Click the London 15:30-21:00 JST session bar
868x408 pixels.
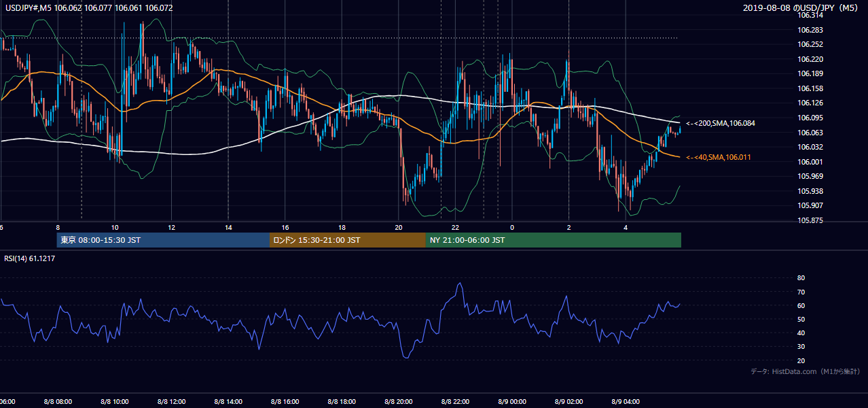click(x=348, y=240)
